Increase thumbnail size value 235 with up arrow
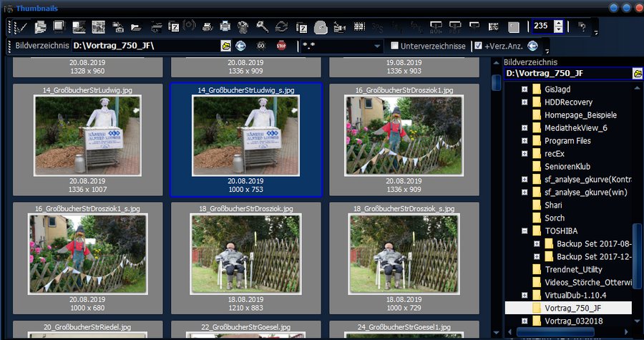644x340 pixels. pyautogui.click(x=558, y=23)
